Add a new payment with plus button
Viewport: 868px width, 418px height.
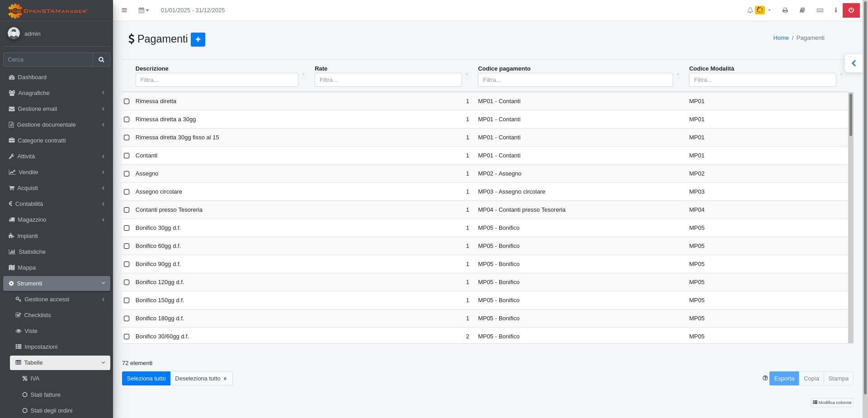(x=198, y=39)
